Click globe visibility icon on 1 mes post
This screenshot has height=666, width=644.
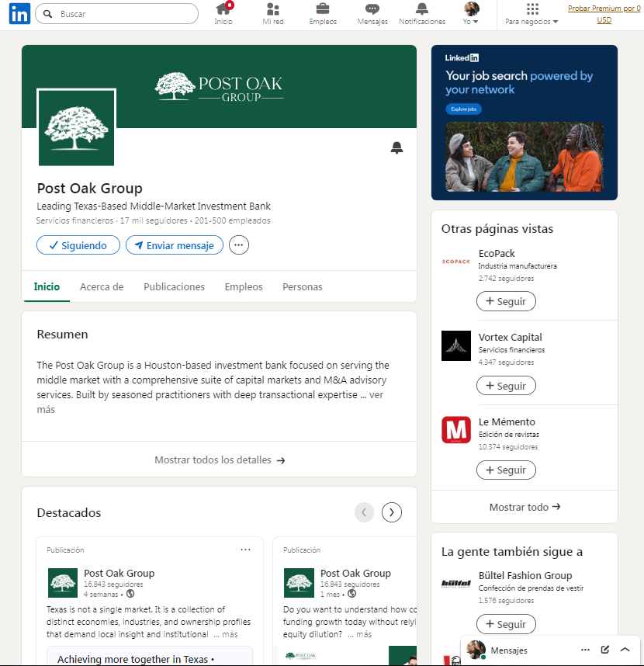tap(352, 594)
